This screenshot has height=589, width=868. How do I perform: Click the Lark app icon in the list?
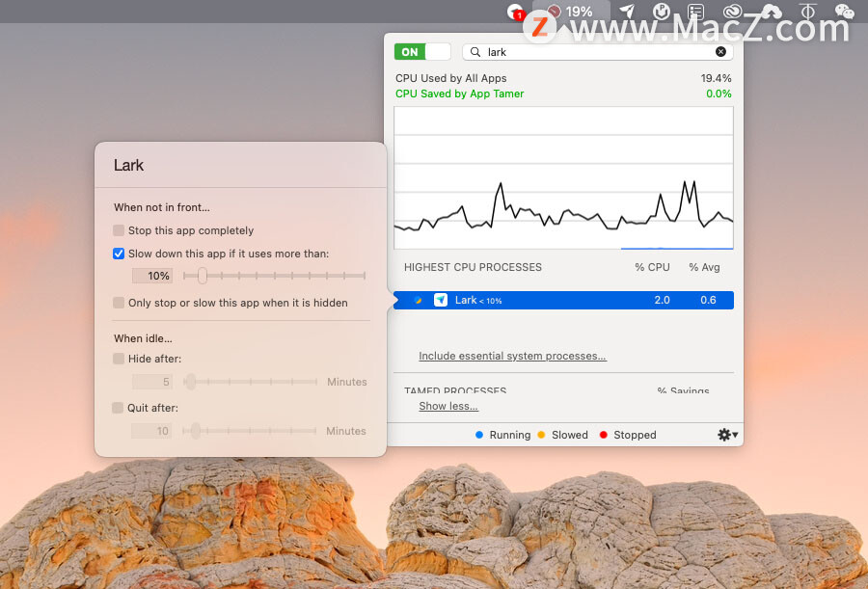pyautogui.click(x=441, y=300)
